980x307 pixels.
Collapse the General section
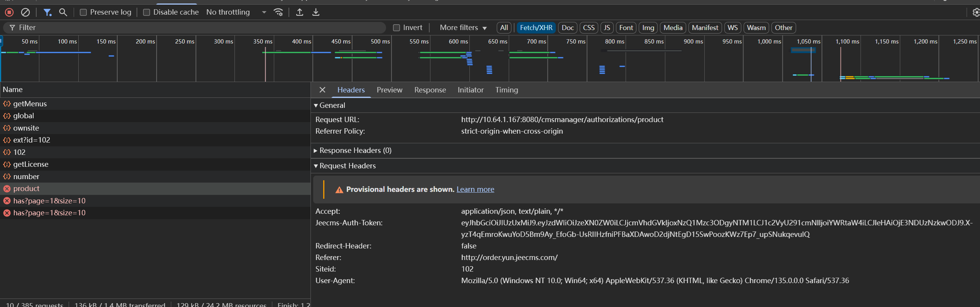click(x=332, y=106)
